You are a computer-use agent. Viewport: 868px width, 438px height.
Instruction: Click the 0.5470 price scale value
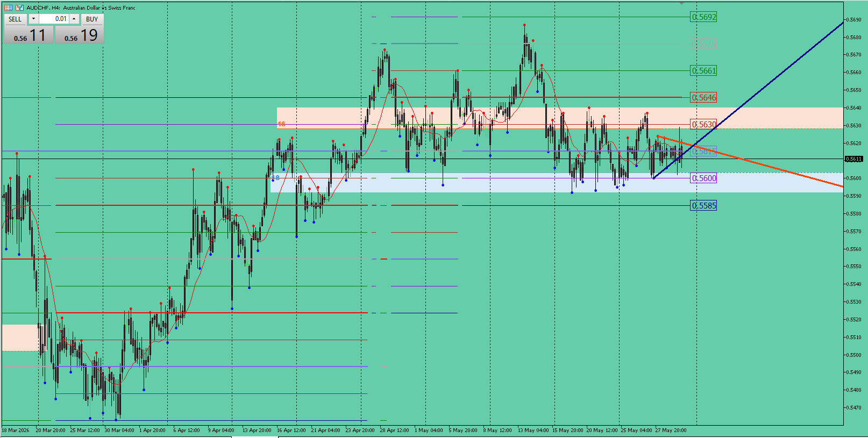(854, 408)
